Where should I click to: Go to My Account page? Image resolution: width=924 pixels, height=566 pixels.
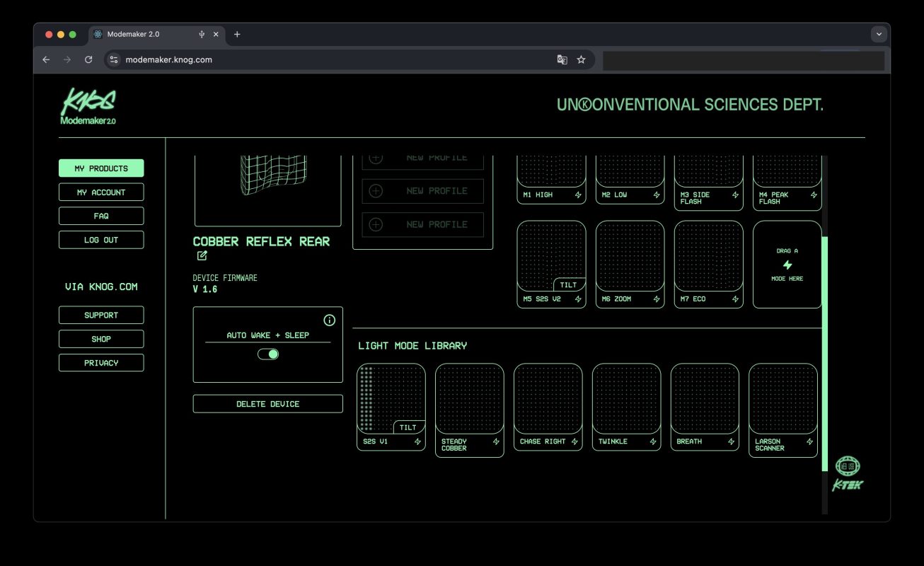tap(101, 192)
